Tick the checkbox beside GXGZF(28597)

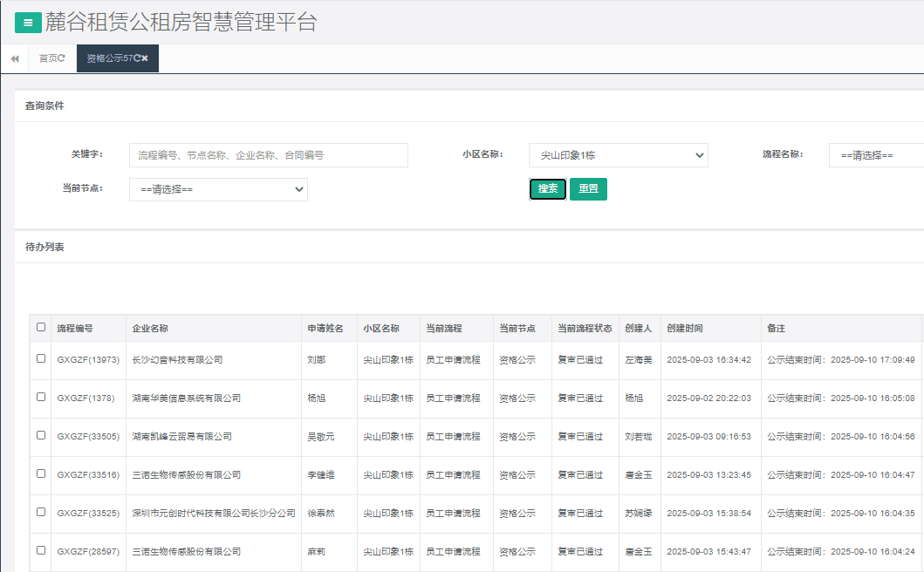click(x=41, y=550)
